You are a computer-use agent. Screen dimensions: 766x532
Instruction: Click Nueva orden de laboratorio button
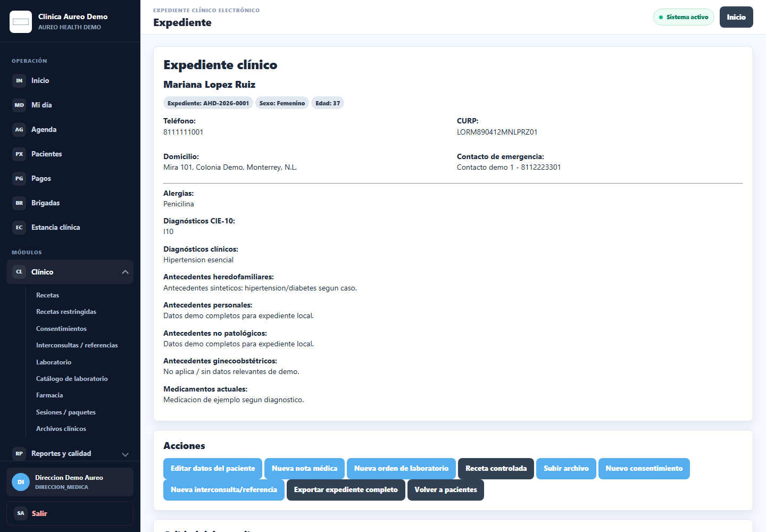(x=401, y=469)
